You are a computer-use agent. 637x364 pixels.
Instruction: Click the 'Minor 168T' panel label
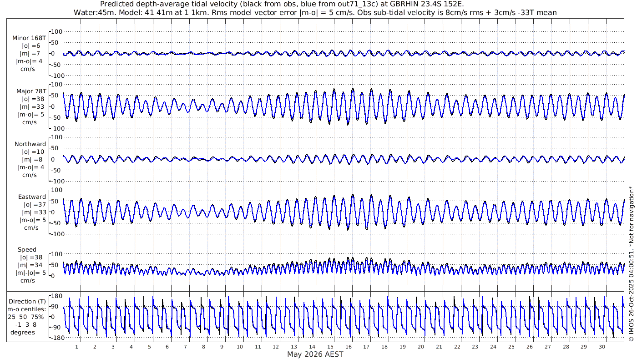pos(29,38)
